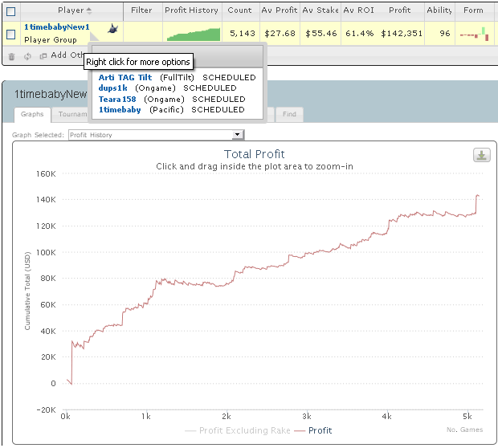Image resolution: width=498 pixels, height=448 pixels.
Task: Open the Find tab
Action: coord(289,114)
